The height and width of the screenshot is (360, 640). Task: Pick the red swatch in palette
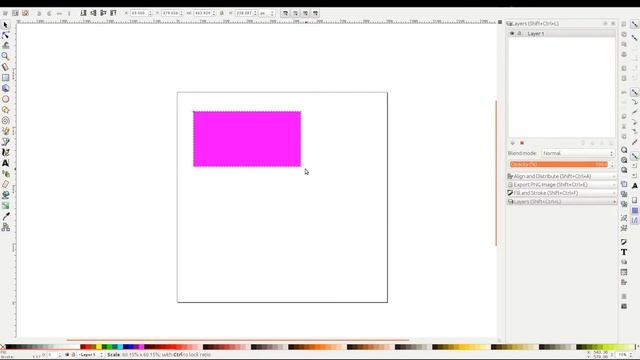[x=88, y=347]
